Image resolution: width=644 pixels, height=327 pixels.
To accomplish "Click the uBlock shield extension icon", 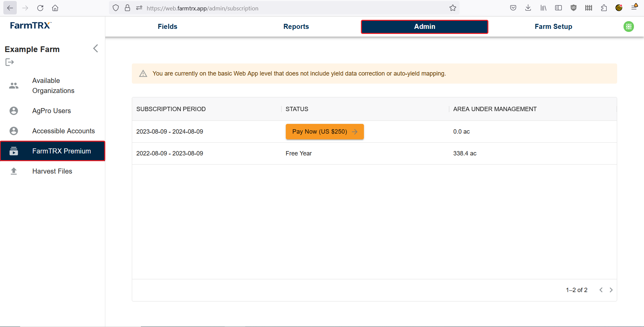I will point(574,8).
